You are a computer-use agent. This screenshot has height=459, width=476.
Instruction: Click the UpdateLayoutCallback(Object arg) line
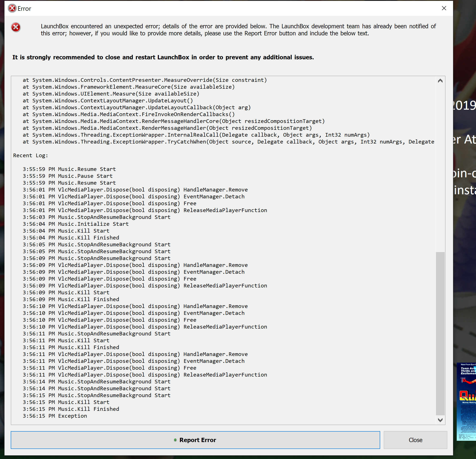point(137,108)
